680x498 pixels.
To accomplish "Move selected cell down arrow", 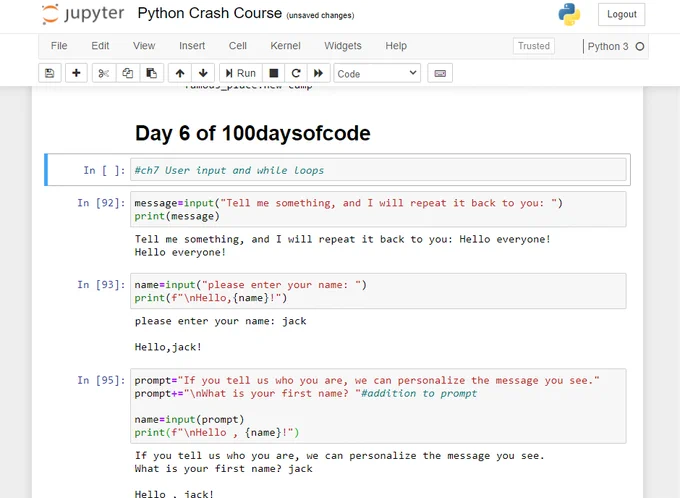I will (203, 73).
